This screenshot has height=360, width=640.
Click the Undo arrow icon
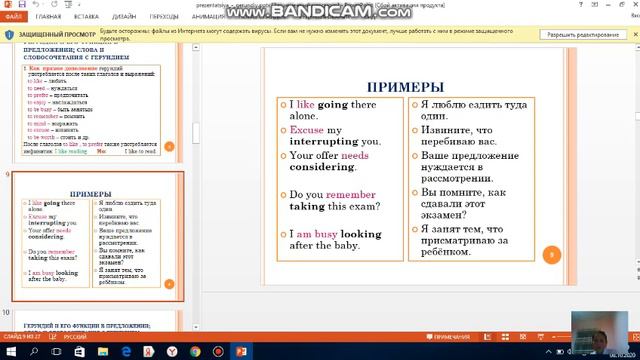[36, 4]
